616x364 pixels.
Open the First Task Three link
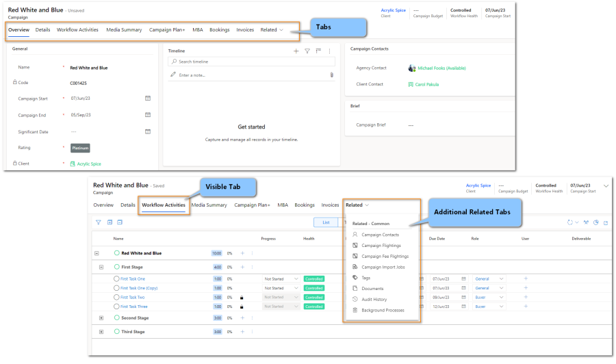point(133,307)
